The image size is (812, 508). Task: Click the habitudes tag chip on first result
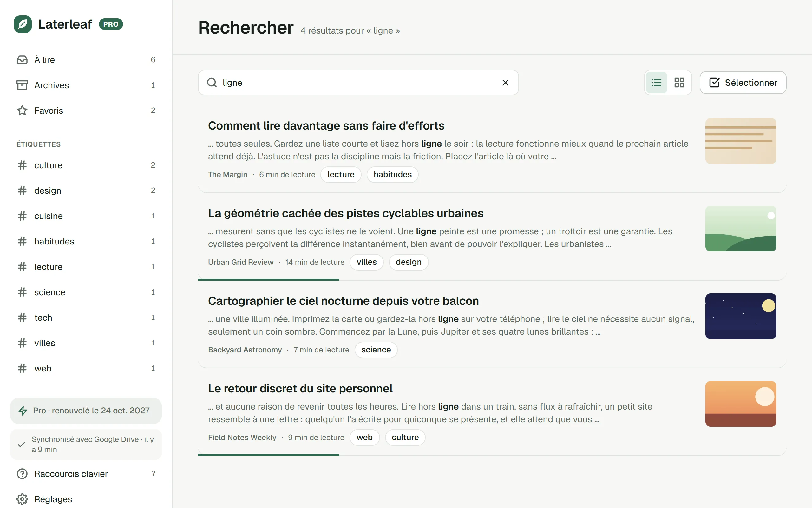coord(393,175)
